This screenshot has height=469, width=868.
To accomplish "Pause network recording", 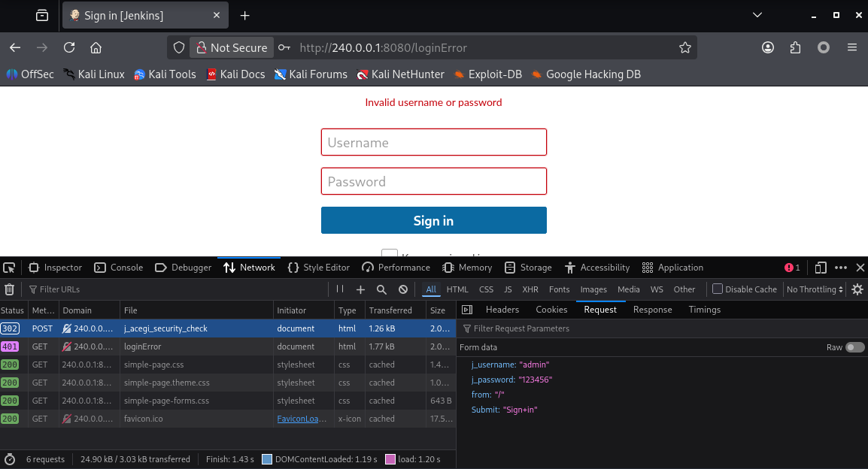I will pos(340,289).
